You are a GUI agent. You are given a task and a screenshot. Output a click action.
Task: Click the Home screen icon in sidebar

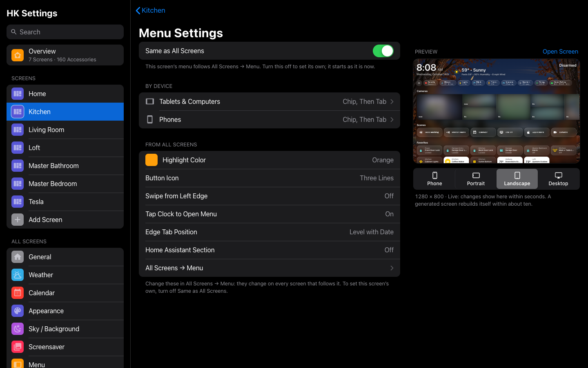click(x=18, y=94)
